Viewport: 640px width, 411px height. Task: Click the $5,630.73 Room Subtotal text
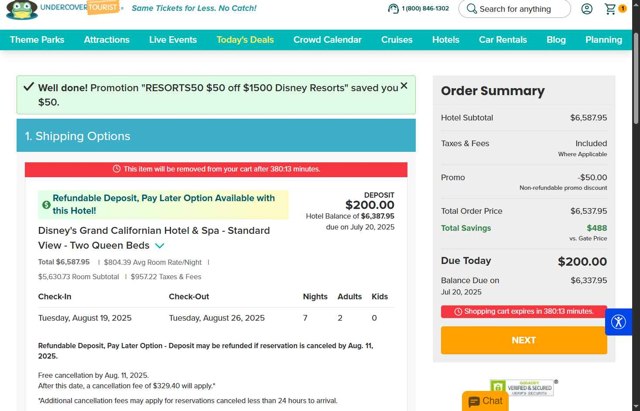pos(78,277)
